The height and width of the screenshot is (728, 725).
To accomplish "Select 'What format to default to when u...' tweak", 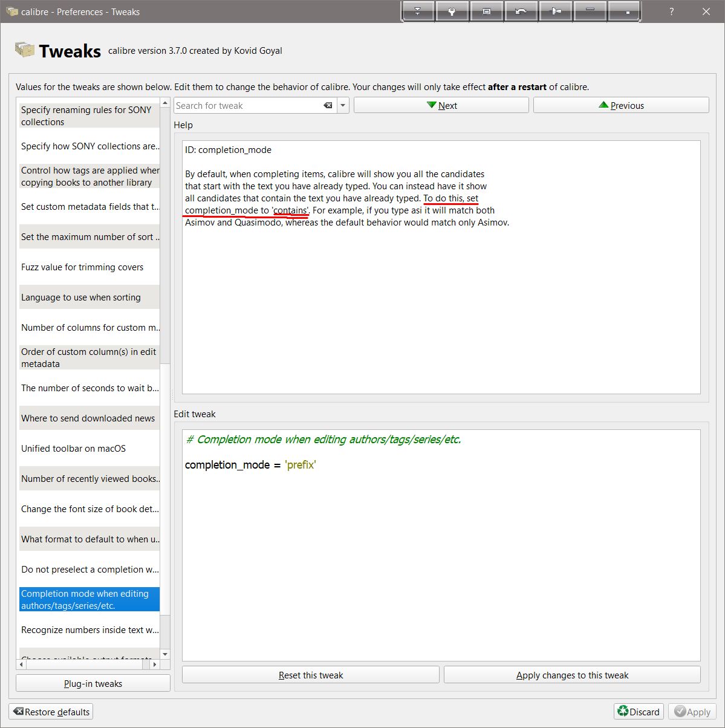I will tap(89, 539).
